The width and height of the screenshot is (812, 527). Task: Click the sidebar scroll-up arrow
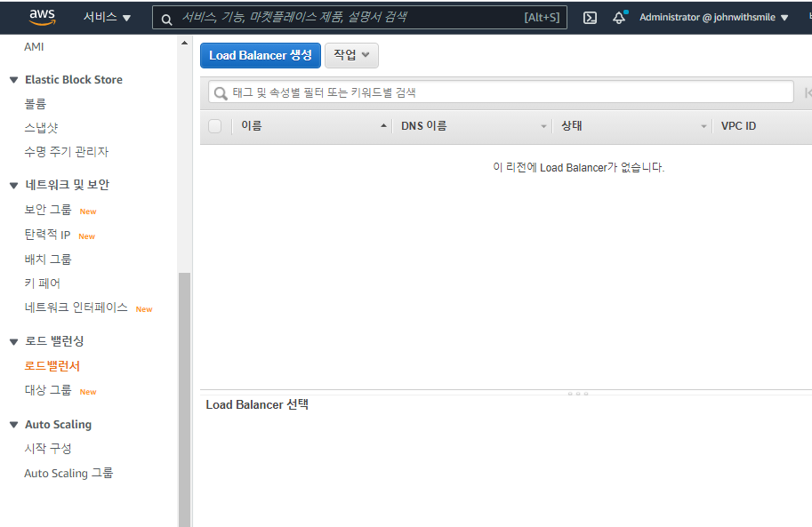pyautogui.click(x=184, y=43)
